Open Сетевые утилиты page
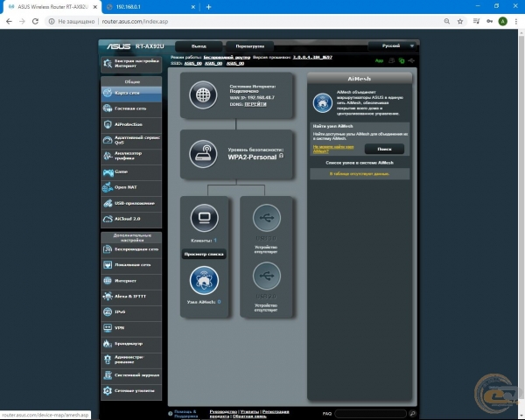525x420 pixels. (131, 391)
